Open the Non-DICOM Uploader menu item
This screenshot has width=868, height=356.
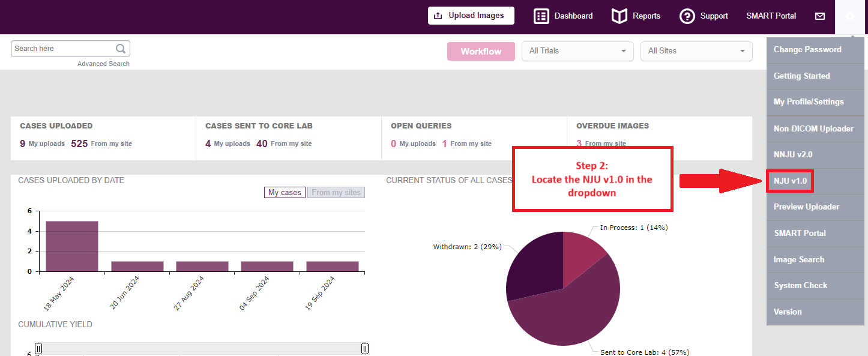813,128
